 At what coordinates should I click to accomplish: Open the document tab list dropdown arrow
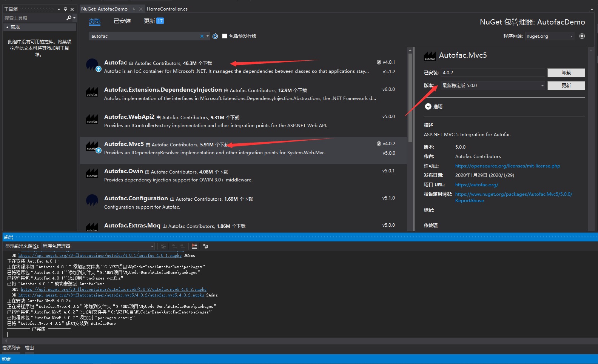[592, 9]
